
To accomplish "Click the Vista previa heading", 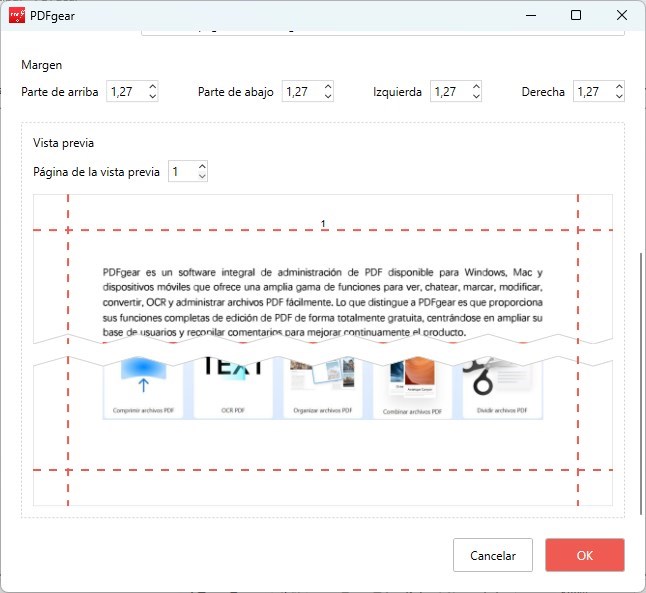I will pyautogui.click(x=63, y=143).
